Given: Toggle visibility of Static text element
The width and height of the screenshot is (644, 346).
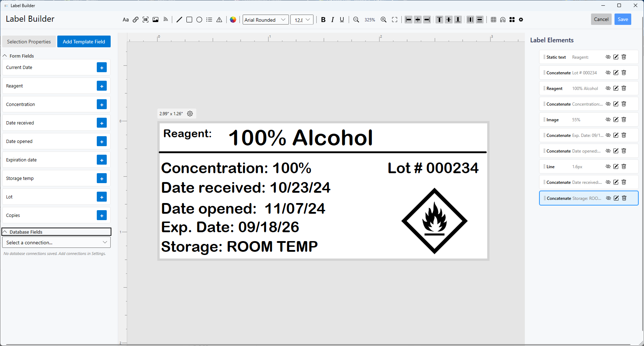Looking at the screenshot, I should [608, 57].
